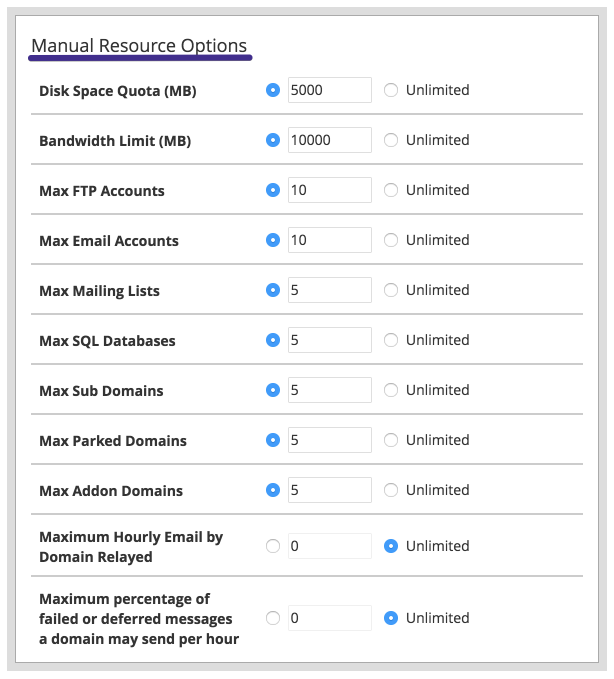The image size is (614, 679).
Task: Focus the Max Mailing Lists number field
Action: (329, 290)
